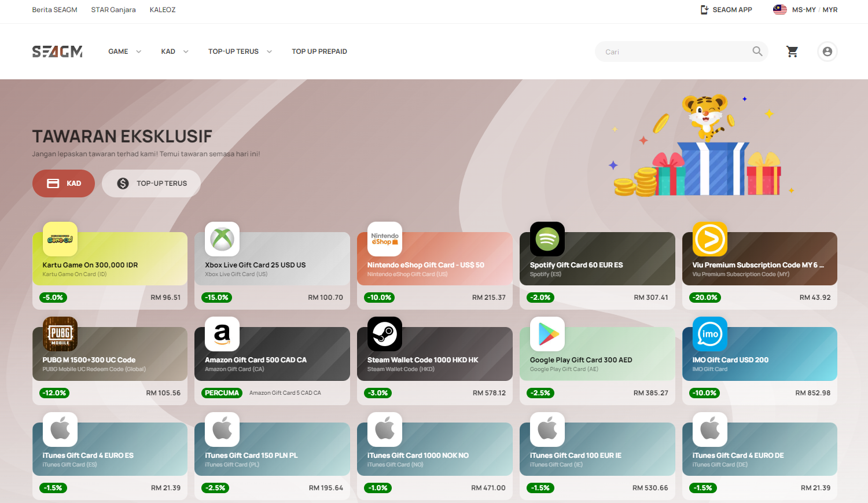868x503 pixels.
Task: Click Amazon Gift Card 5 CAD CA text
Action: click(x=285, y=393)
